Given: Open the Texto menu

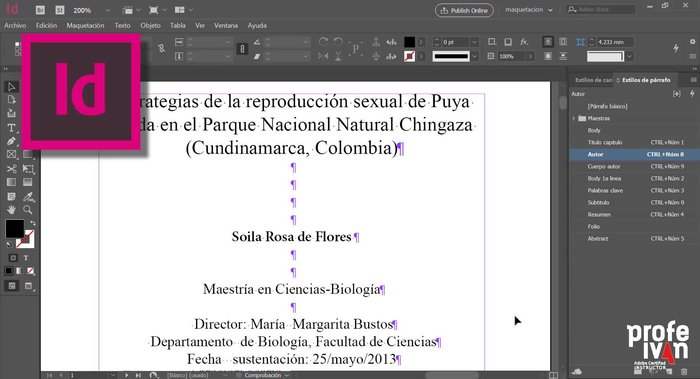Looking at the screenshot, I should tap(122, 25).
